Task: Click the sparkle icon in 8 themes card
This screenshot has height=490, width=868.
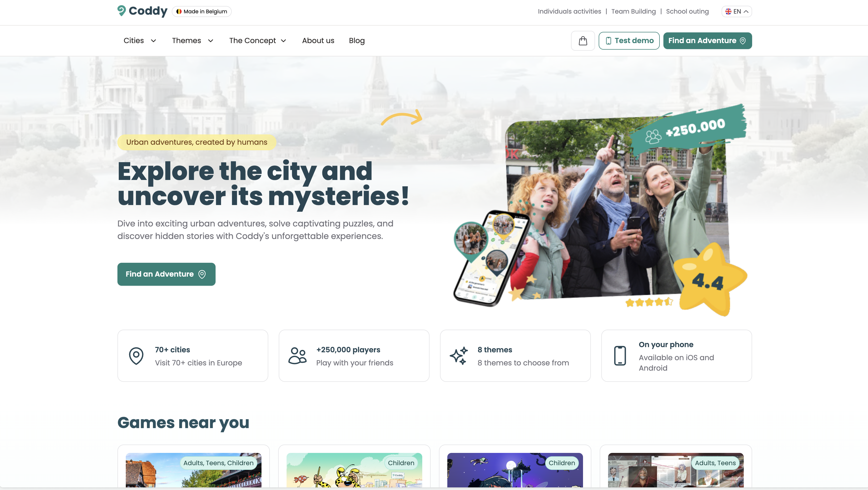Action: click(x=459, y=356)
